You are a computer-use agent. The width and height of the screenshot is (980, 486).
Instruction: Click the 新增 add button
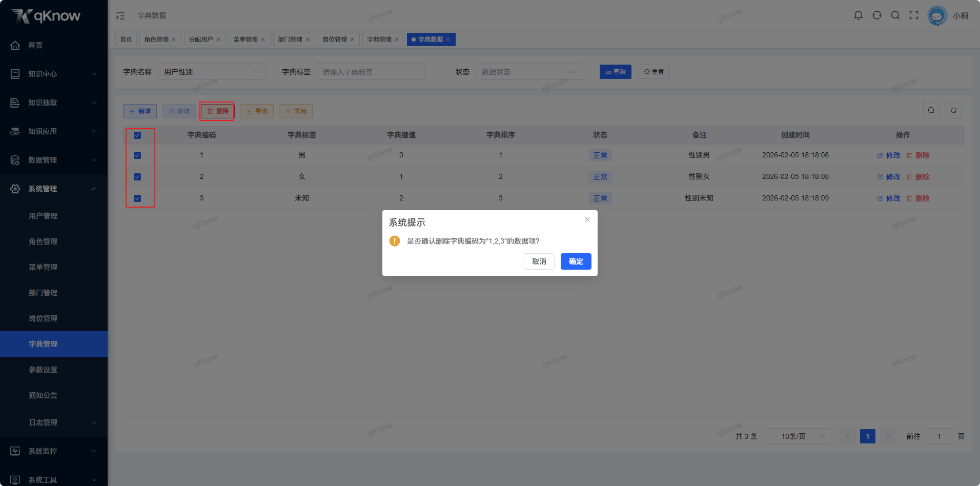140,111
